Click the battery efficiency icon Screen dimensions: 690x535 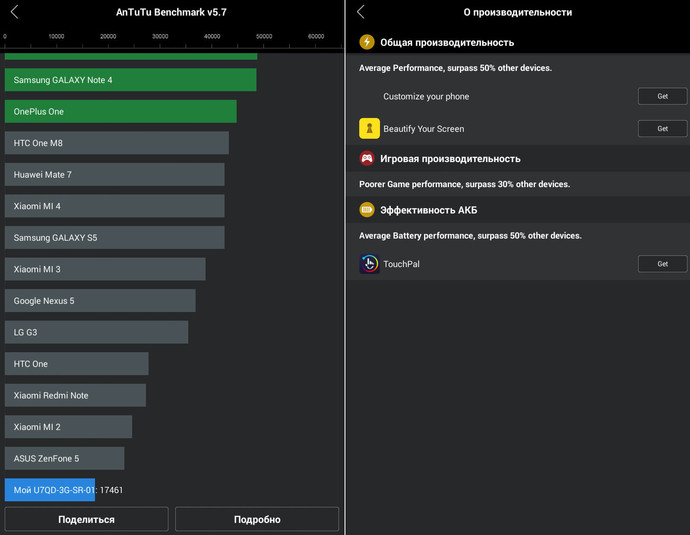pos(367,210)
